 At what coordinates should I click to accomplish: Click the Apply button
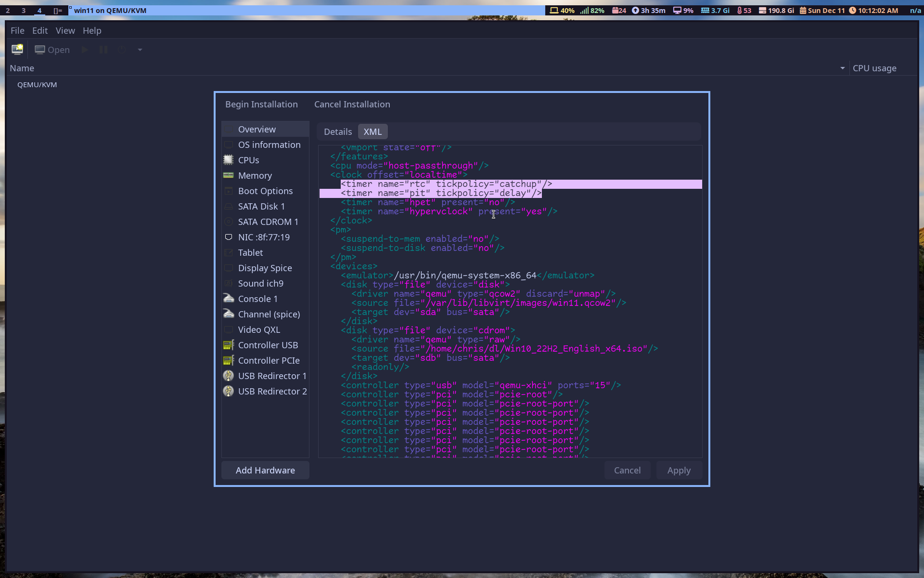[679, 470]
